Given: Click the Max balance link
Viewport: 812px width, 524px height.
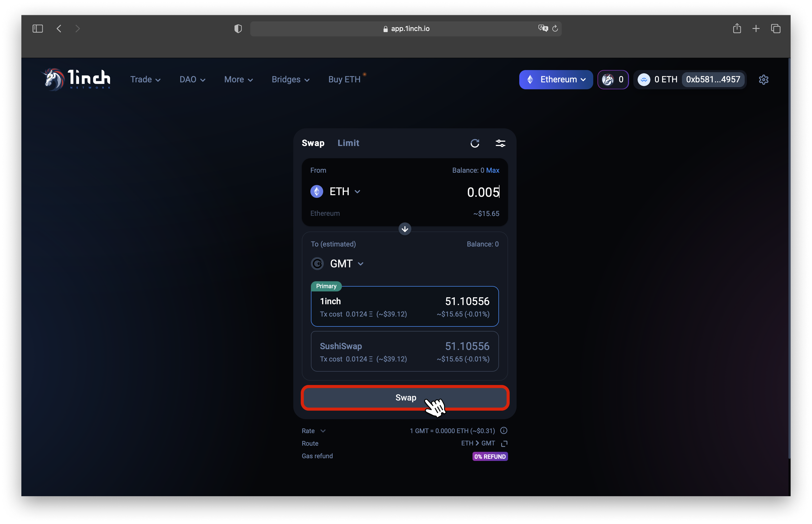Looking at the screenshot, I should pyautogui.click(x=493, y=170).
